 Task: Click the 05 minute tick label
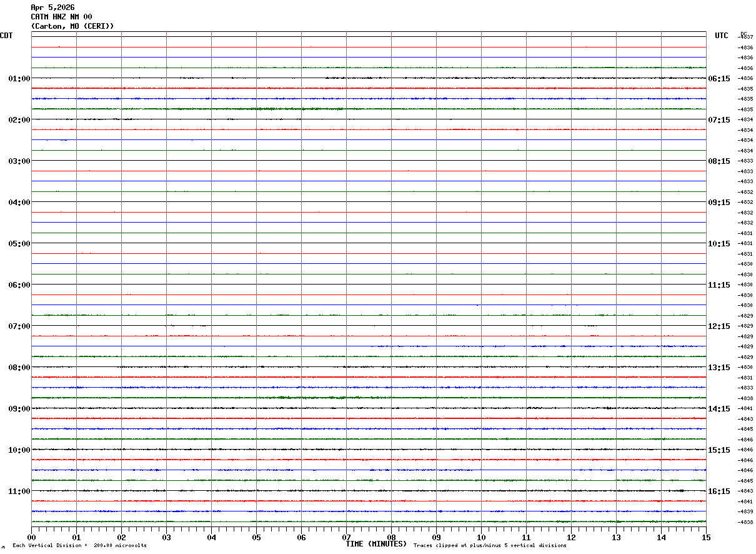point(256,537)
